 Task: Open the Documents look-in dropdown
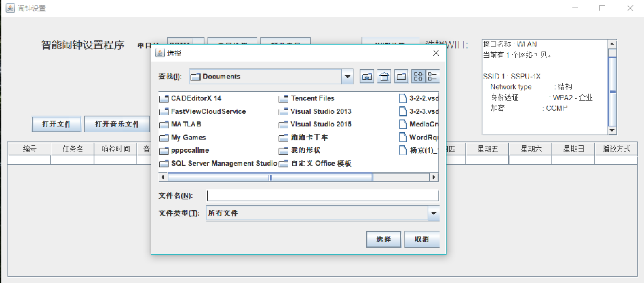(347, 76)
